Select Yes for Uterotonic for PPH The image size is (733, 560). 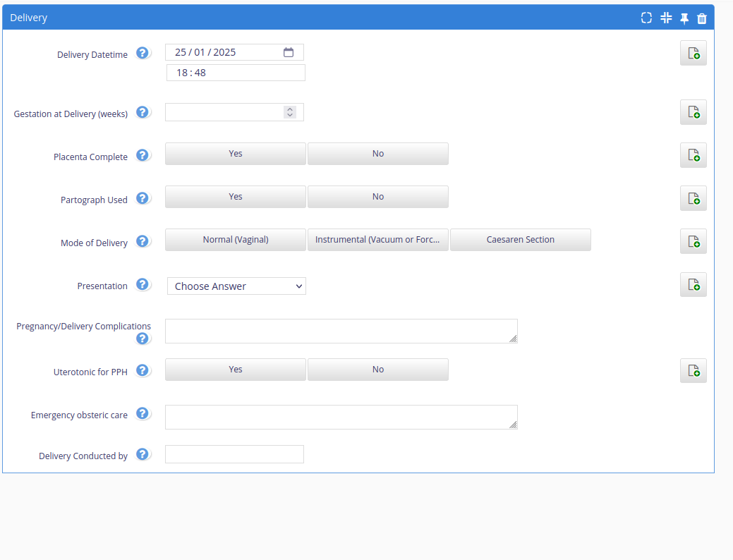point(236,370)
